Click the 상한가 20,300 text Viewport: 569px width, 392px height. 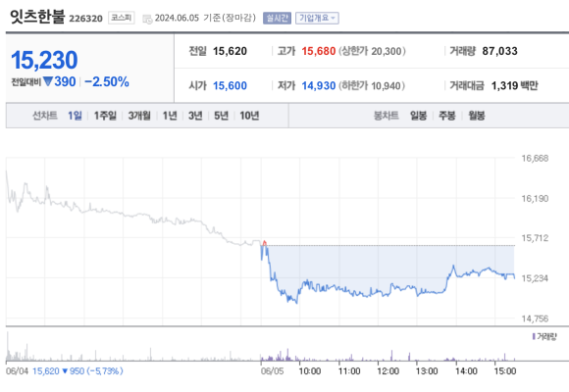coord(372,51)
